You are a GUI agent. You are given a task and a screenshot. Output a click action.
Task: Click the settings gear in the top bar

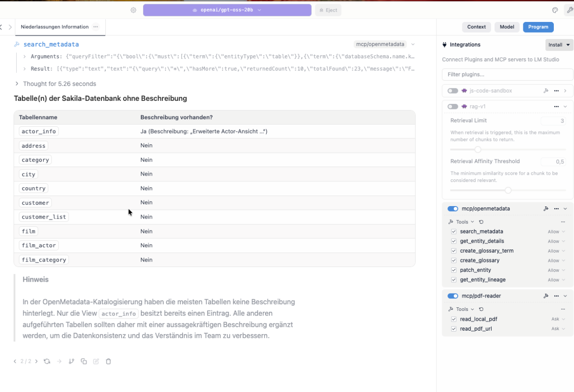coord(133,10)
